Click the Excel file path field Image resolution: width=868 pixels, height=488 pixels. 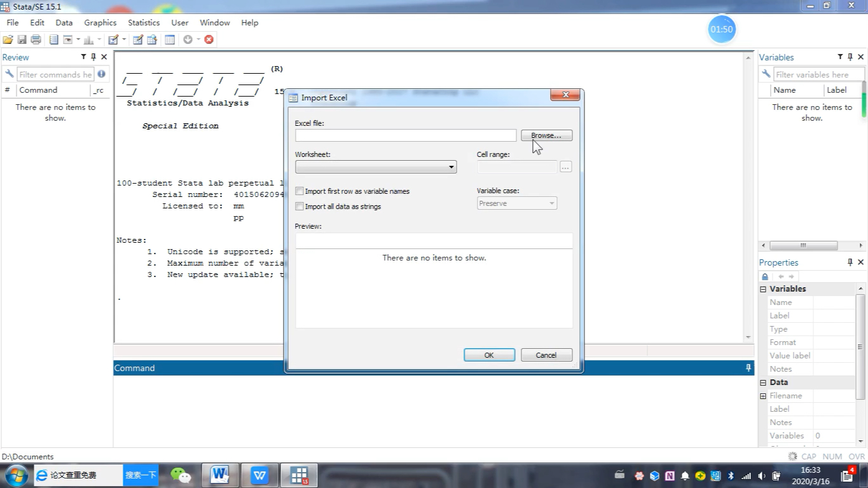tap(406, 135)
